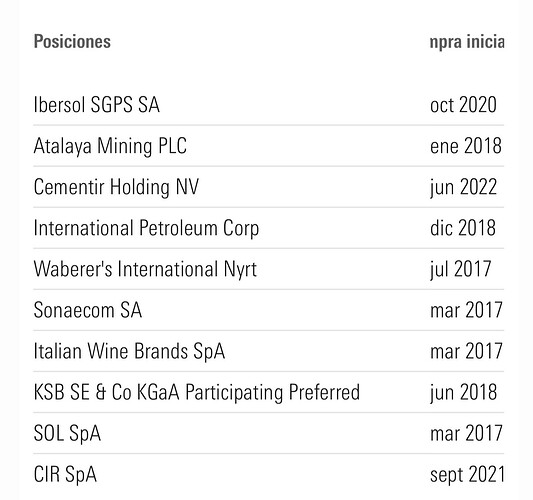Open the Sonaecom SA position
Viewport: 533px width, 500px height.
[x=88, y=310]
